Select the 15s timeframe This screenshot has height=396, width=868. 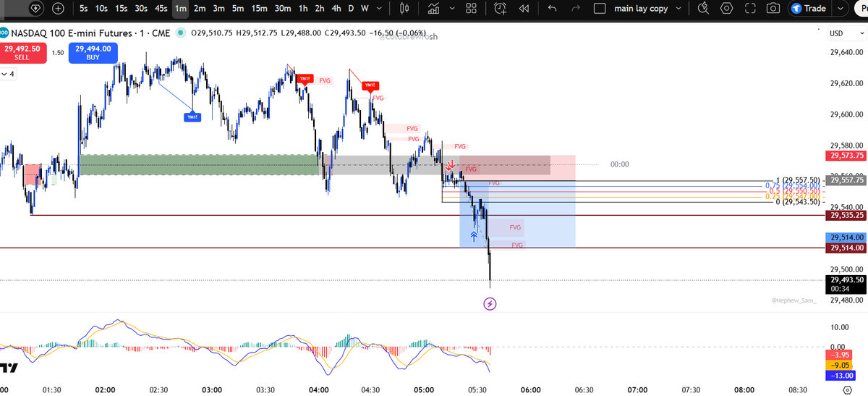point(122,9)
